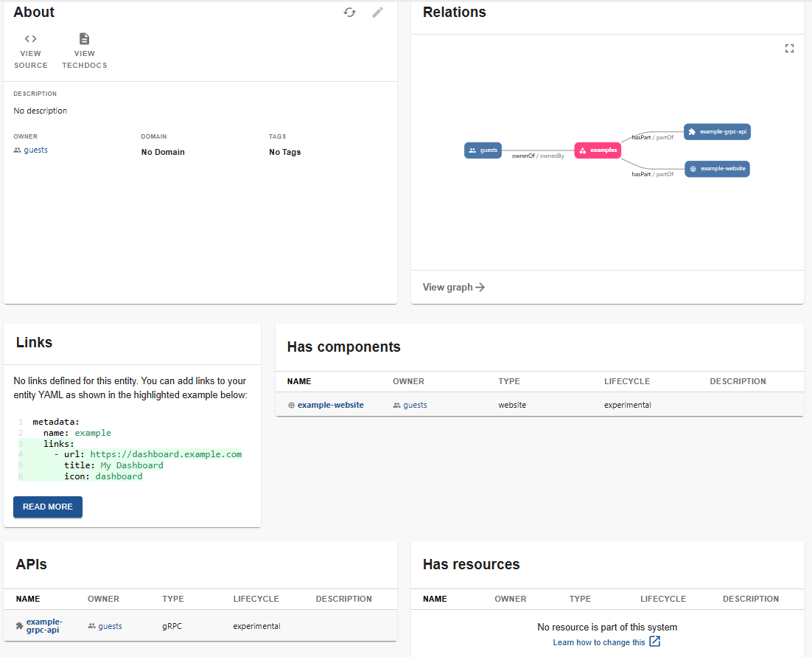The image size is (812, 657).
Task: Sort Has components by NAME column header
Action: click(299, 381)
